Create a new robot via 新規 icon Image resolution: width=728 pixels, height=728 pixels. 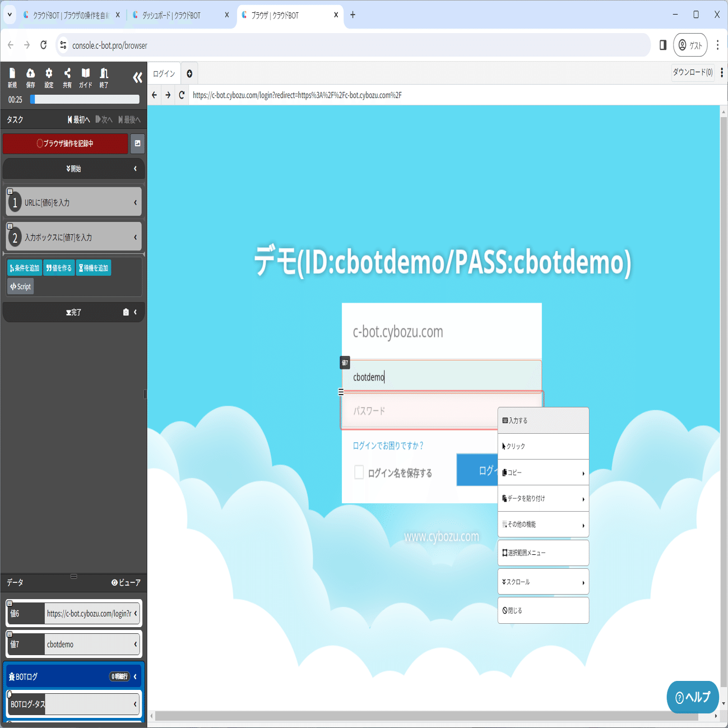(12, 77)
